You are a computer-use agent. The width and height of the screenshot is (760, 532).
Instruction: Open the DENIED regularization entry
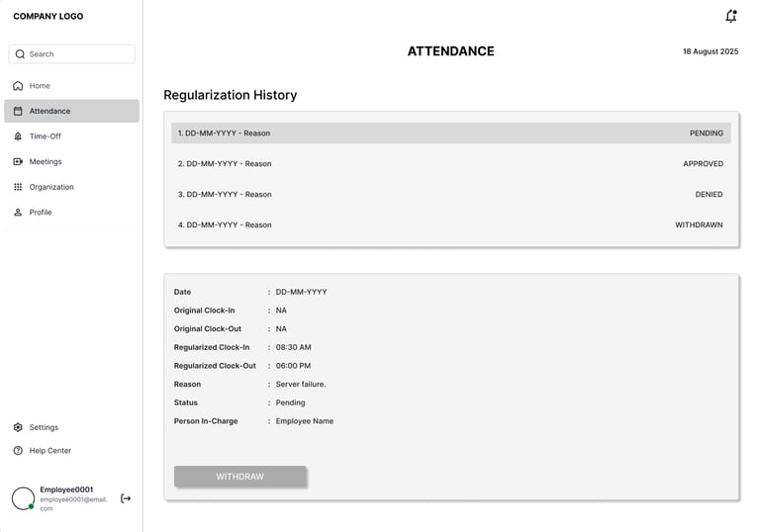click(x=450, y=195)
